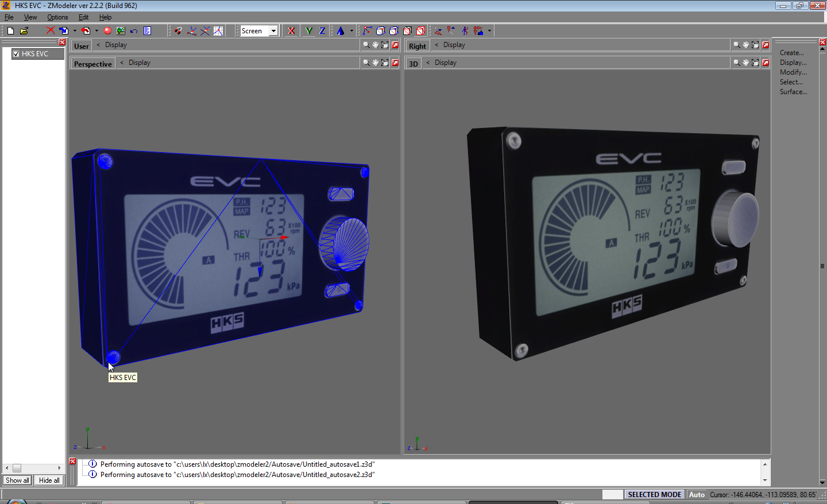Toggle the crossed-lines snap with red dot
This screenshot has width=827, height=504.
click(x=204, y=31)
